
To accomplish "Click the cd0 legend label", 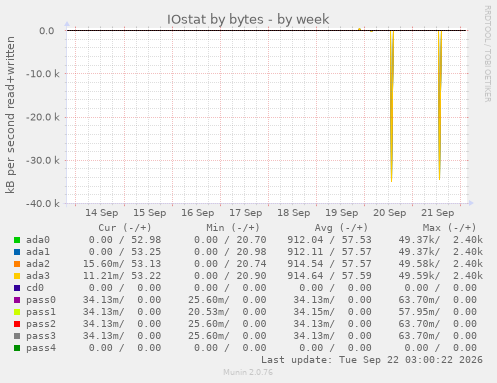I will click(x=35, y=288).
